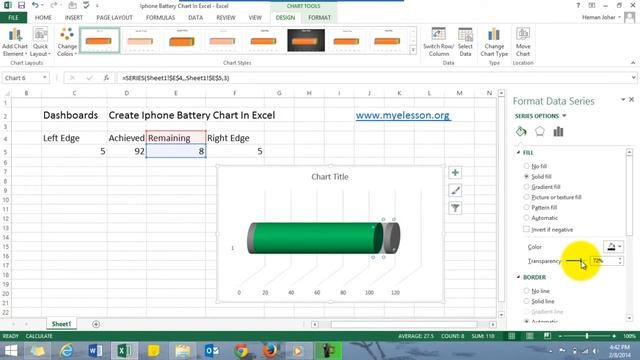Switch to Page Break Preview icon
Viewport: 640px width, 360px height.
coord(547,336)
